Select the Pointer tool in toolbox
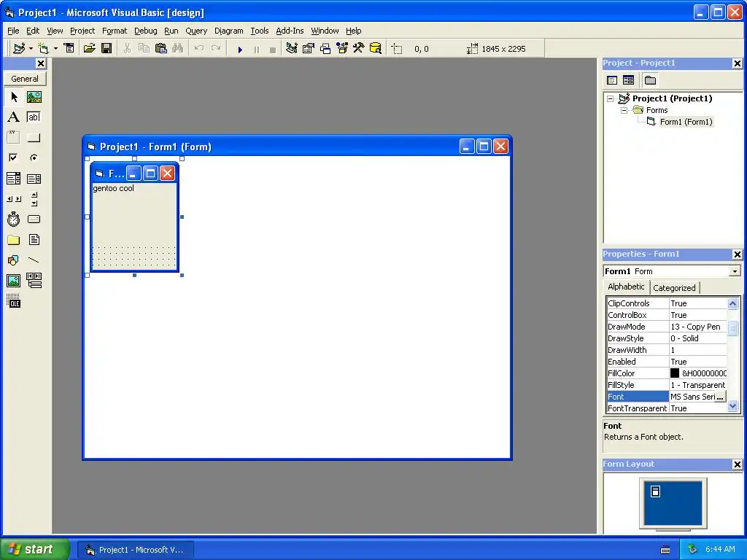747x560 pixels. pos(14,97)
